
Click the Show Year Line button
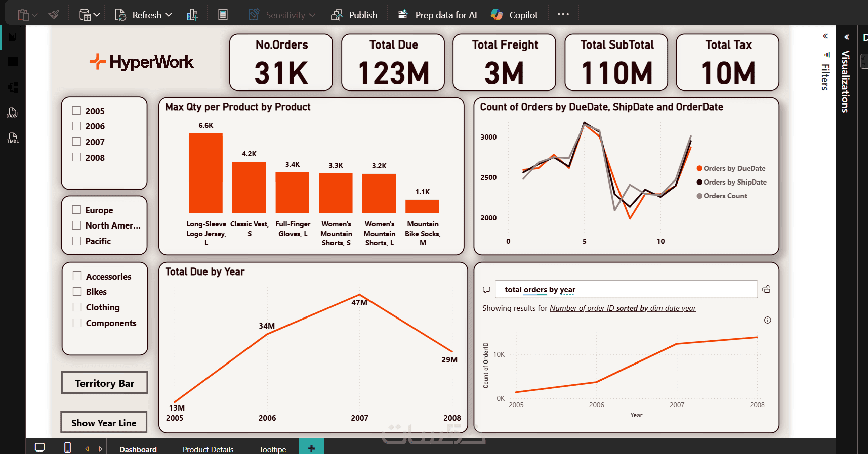point(104,422)
